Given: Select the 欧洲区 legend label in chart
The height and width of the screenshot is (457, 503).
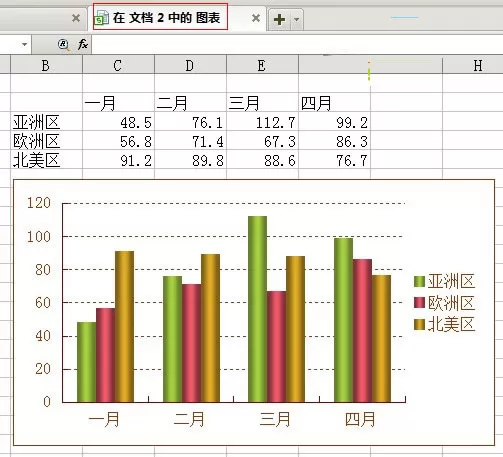Looking at the screenshot, I should (451, 303).
